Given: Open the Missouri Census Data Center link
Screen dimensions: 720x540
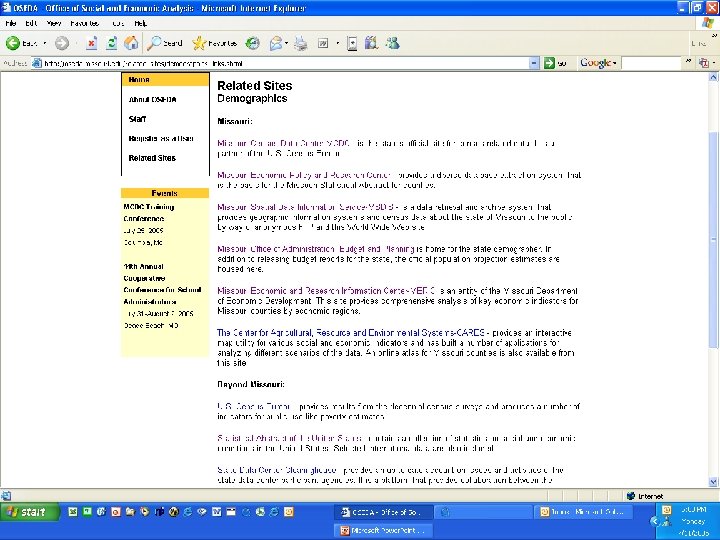Looking at the screenshot, I should pyautogui.click(x=283, y=143).
